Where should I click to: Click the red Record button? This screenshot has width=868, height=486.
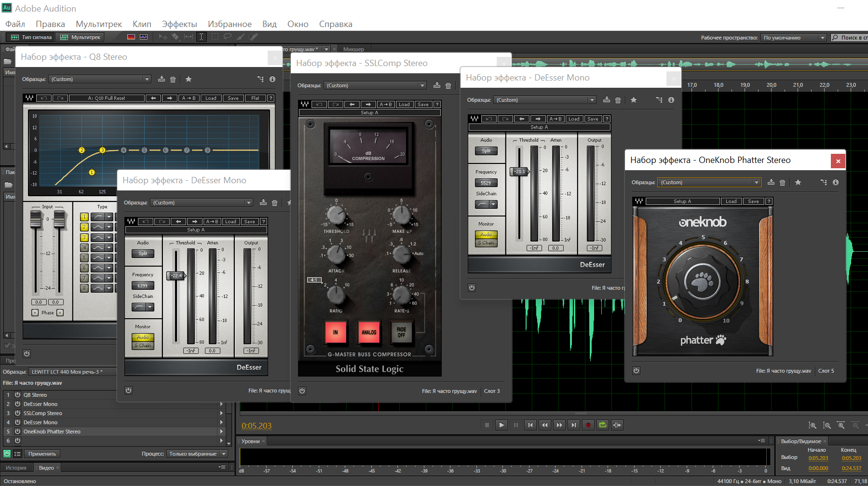(x=588, y=425)
